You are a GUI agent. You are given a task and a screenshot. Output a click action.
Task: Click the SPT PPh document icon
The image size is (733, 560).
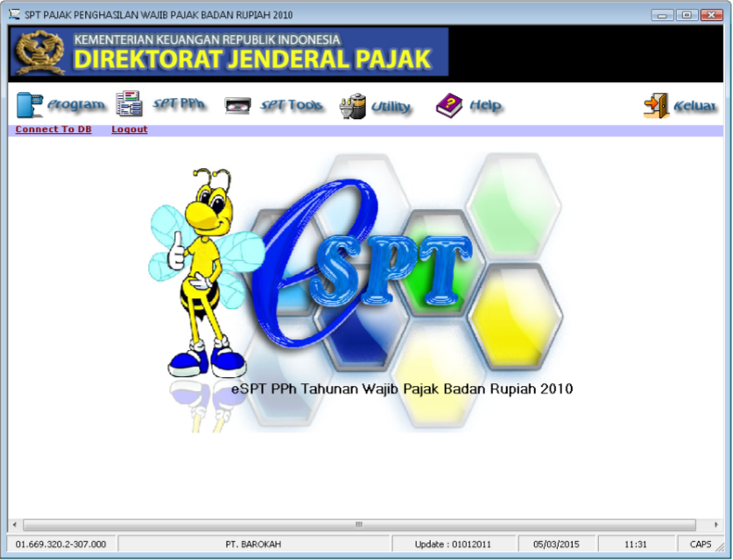coord(129,103)
